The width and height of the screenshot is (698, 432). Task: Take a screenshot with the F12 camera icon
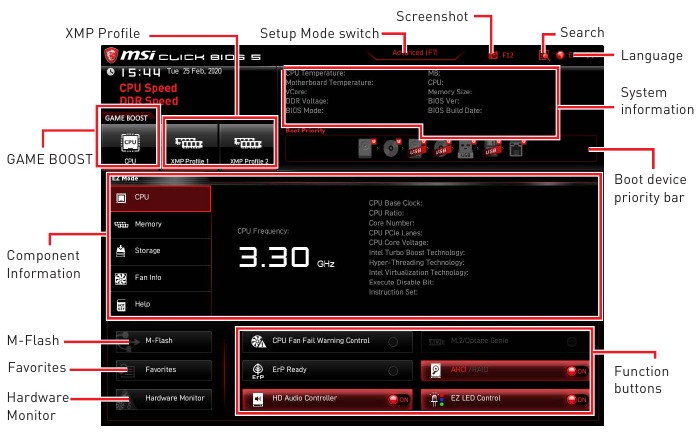[x=493, y=55]
